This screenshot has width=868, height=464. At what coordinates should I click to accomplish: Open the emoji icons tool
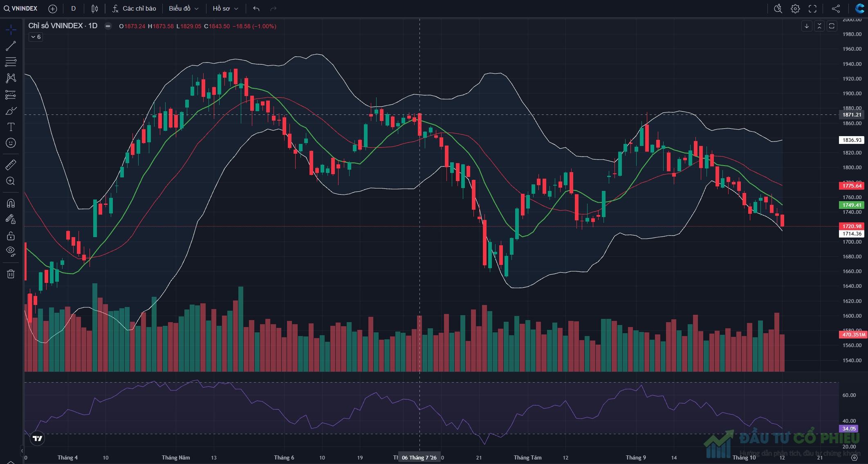(11, 143)
